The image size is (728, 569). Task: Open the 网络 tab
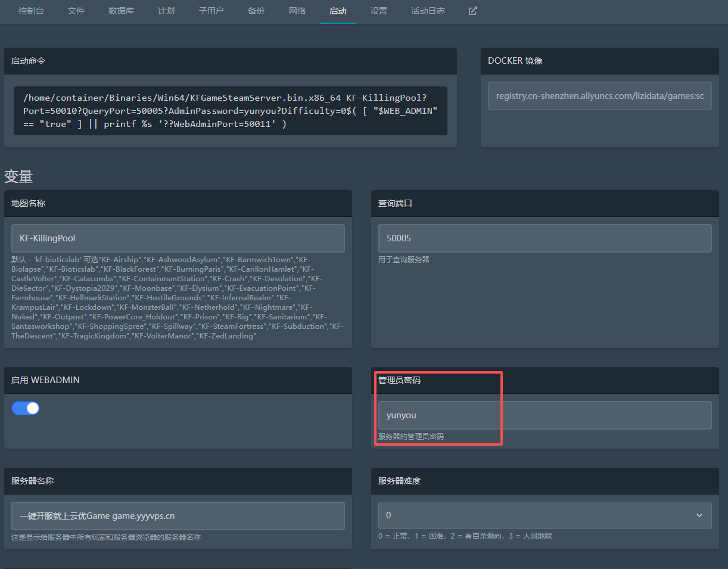[297, 11]
